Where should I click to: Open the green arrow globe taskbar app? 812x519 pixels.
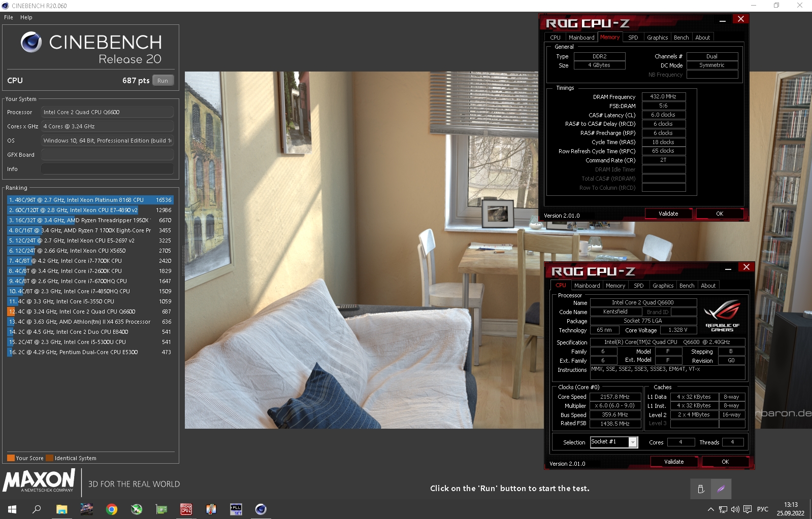(137, 509)
